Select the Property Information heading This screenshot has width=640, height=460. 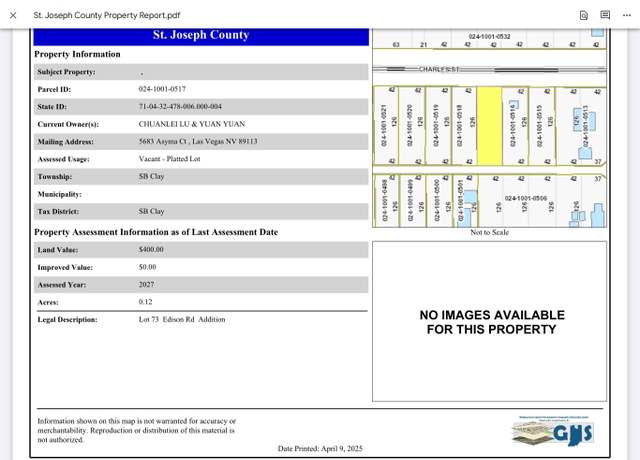pyautogui.click(x=77, y=54)
